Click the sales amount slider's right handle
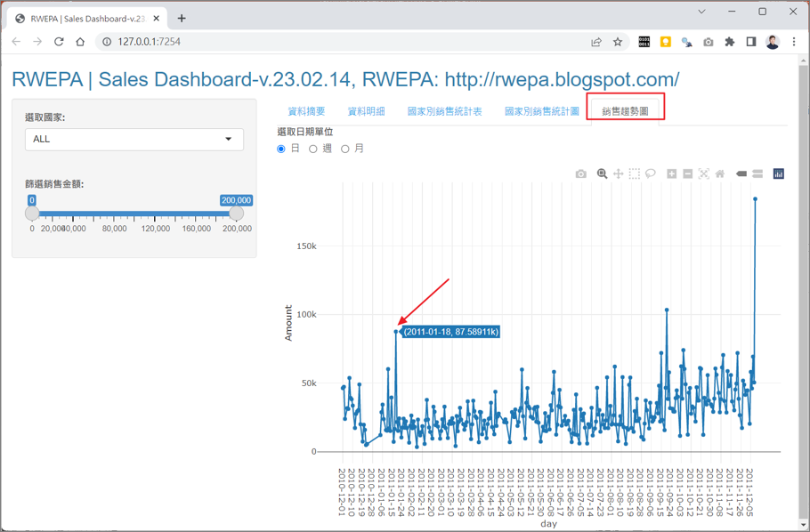 point(236,214)
